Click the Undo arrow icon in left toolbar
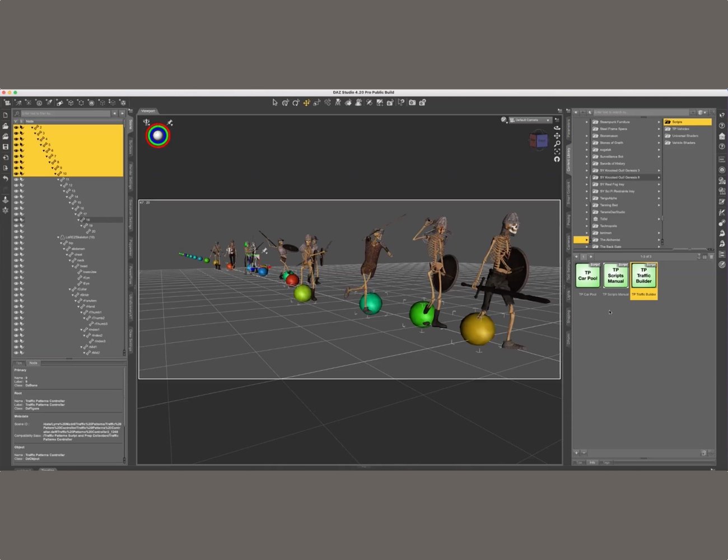Image resolution: width=728 pixels, height=560 pixels. 6,178
